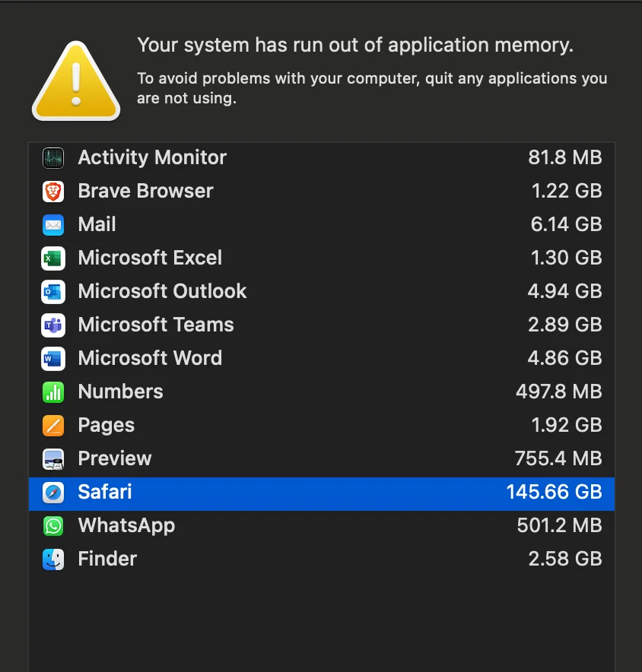The image size is (642, 672).
Task: Click the 2.89 GB memory value
Action: click(565, 325)
